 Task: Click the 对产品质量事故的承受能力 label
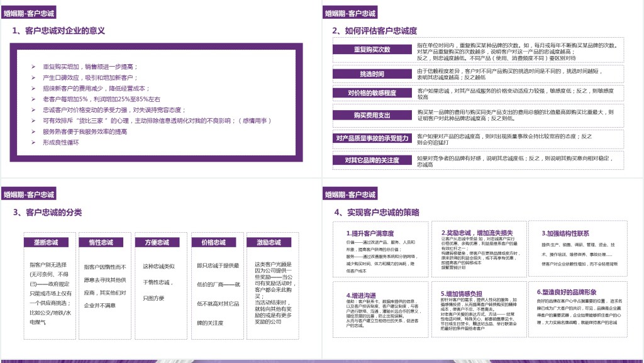tap(372, 138)
